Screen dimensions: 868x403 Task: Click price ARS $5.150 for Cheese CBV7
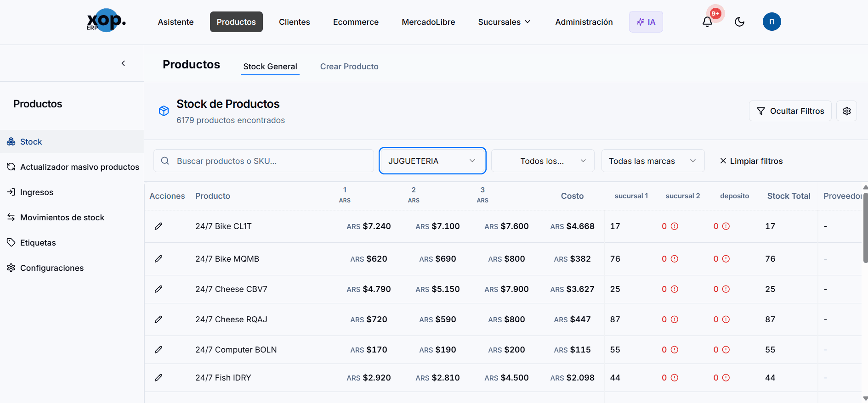[437, 289]
